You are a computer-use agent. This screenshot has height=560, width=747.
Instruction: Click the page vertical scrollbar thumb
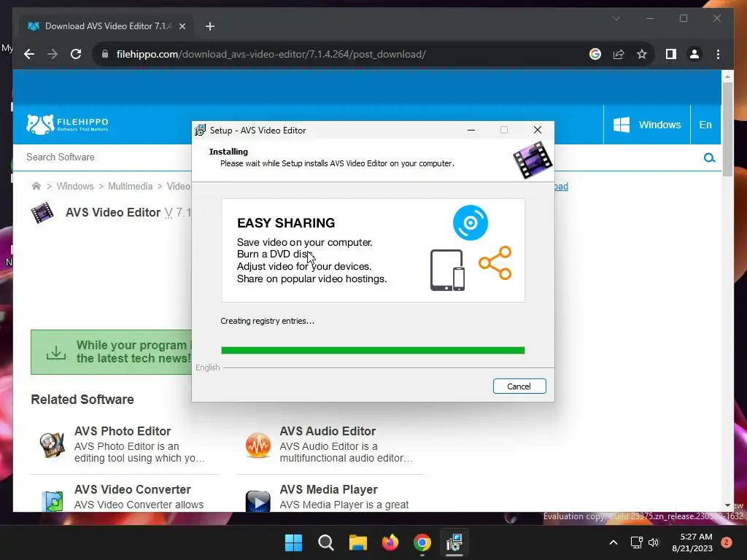[727, 128]
